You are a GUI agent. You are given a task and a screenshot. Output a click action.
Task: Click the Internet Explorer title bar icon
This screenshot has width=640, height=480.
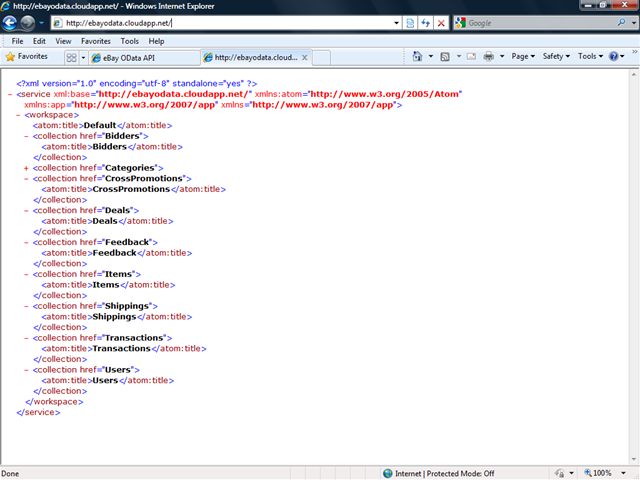click(5, 6)
